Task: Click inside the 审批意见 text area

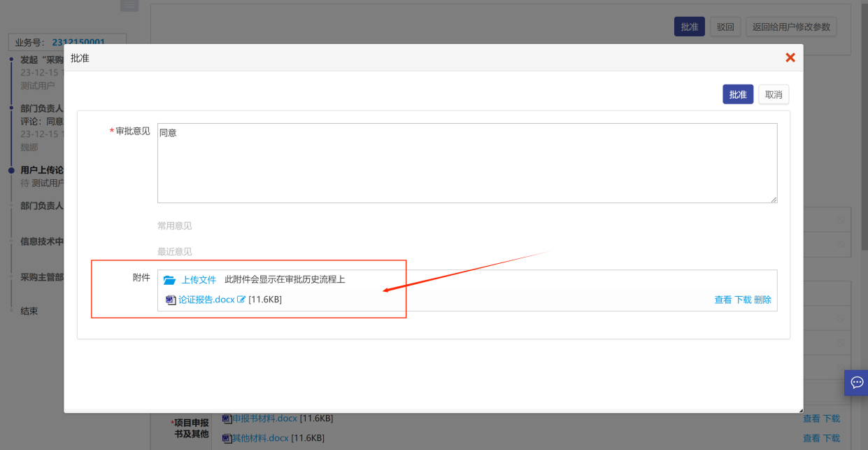Action: click(x=467, y=163)
